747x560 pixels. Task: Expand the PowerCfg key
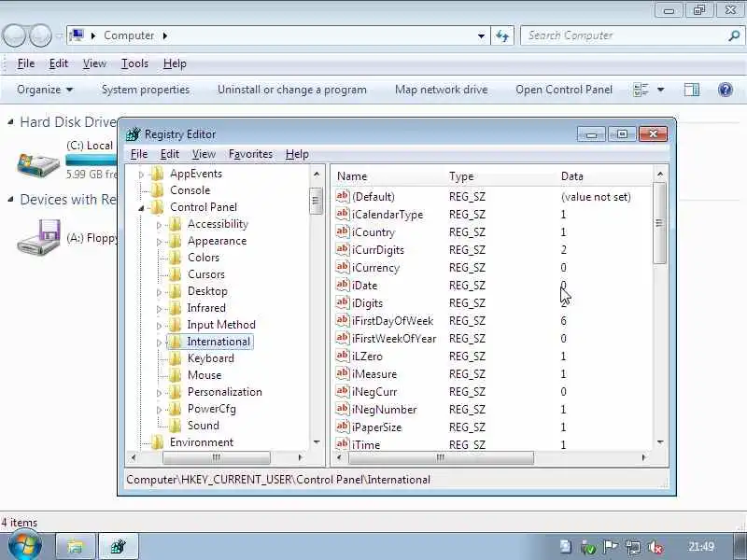click(159, 410)
